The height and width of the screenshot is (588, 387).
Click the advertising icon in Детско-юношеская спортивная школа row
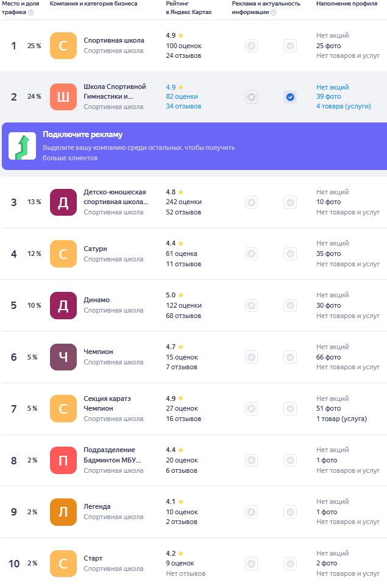click(x=251, y=202)
